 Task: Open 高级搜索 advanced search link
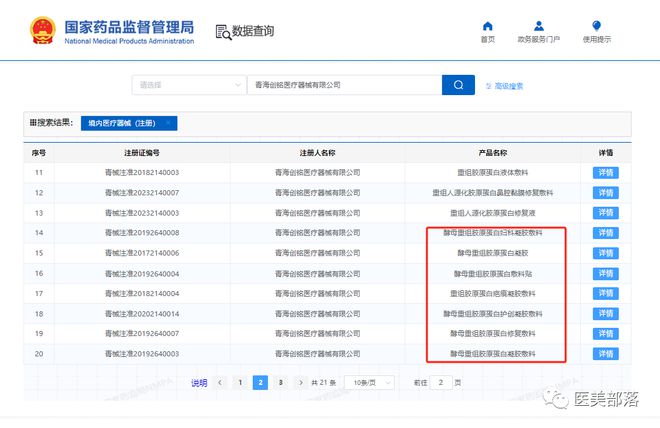504,86
